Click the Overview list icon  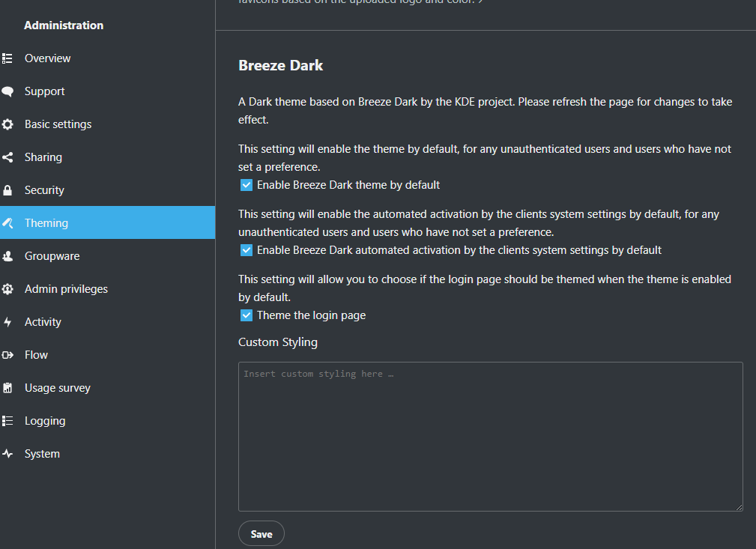(x=7, y=58)
